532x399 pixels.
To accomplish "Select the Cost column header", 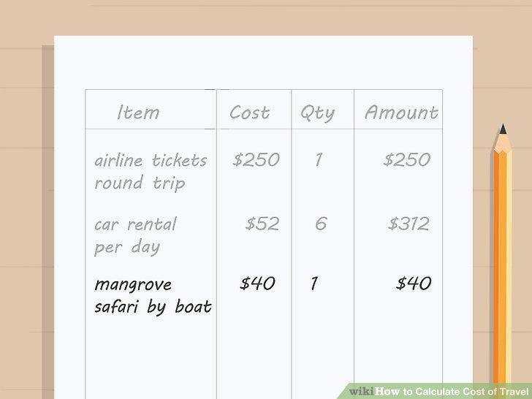I will [x=250, y=113].
